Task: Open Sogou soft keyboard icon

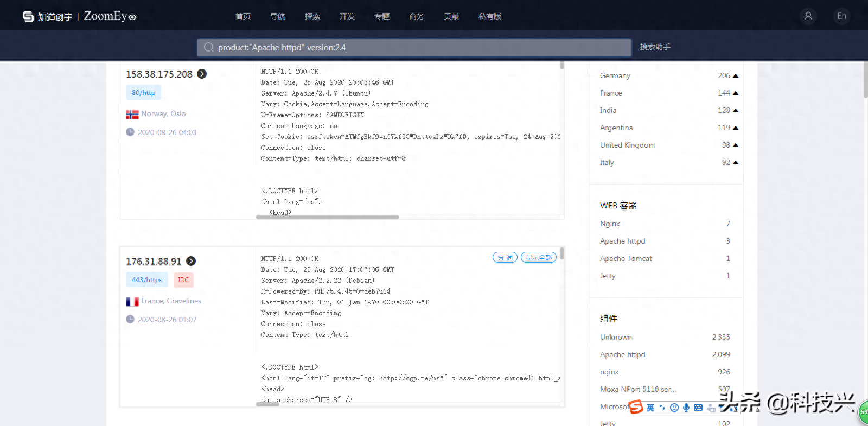Action: click(698, 408)
